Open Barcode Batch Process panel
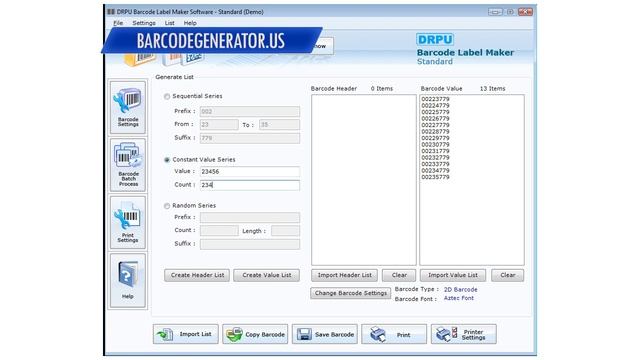This screenshot has width=640, height=360. 128,165
